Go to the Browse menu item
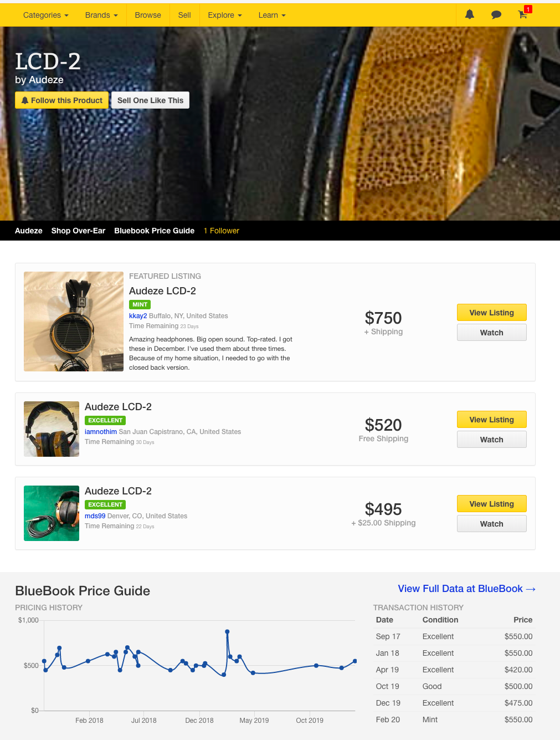 [x=148, y=15]
